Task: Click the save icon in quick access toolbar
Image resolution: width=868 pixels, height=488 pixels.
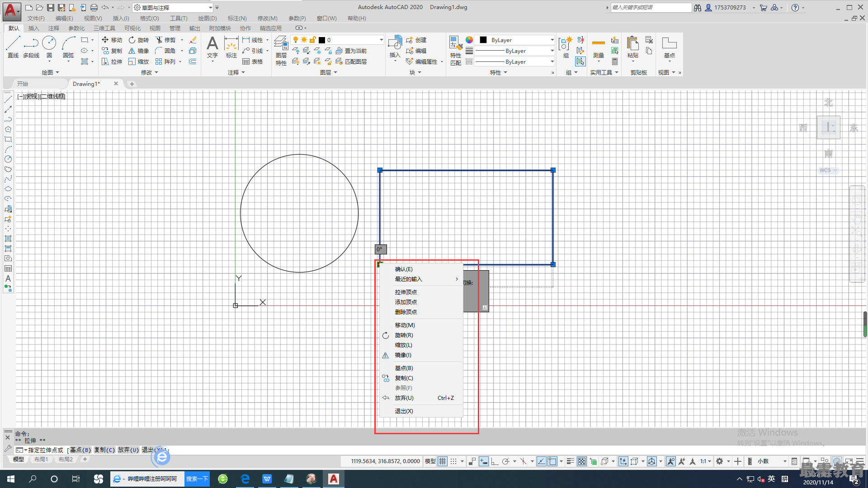Action: (51, 7)
